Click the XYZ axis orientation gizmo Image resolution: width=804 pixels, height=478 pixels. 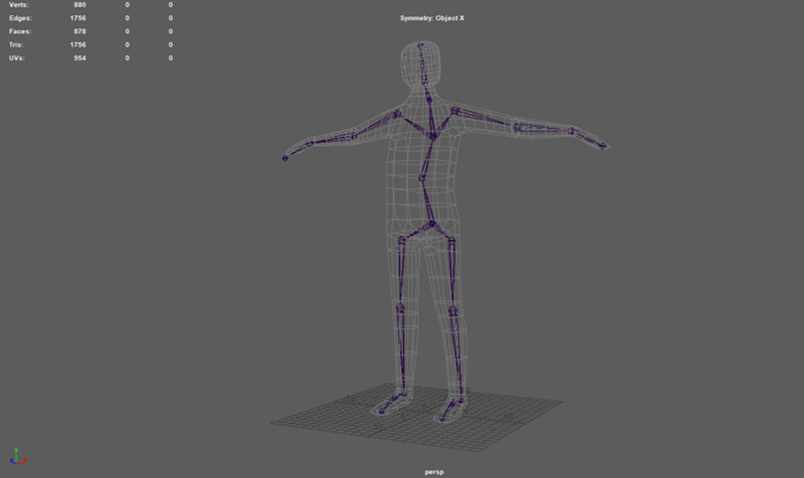point(17,456)
